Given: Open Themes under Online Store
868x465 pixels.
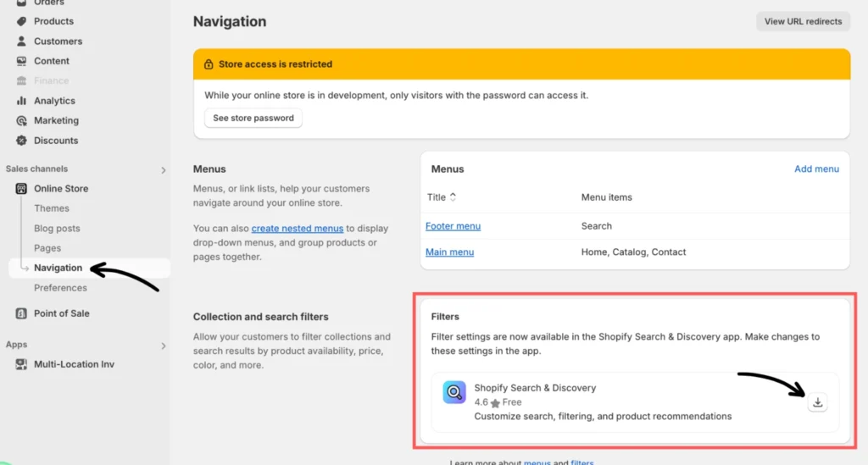Looking at the screenshot, I should click(52, 208).
